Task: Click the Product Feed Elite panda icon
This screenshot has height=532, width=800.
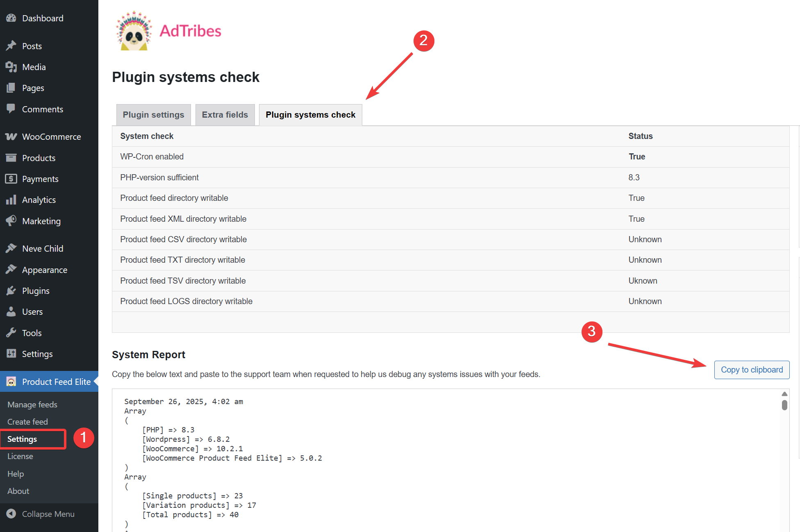Action: point(11,382)
